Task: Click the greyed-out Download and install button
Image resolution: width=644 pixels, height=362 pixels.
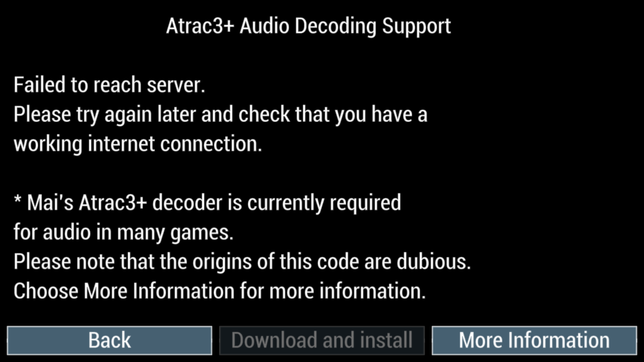Action: tap(322, 340)
